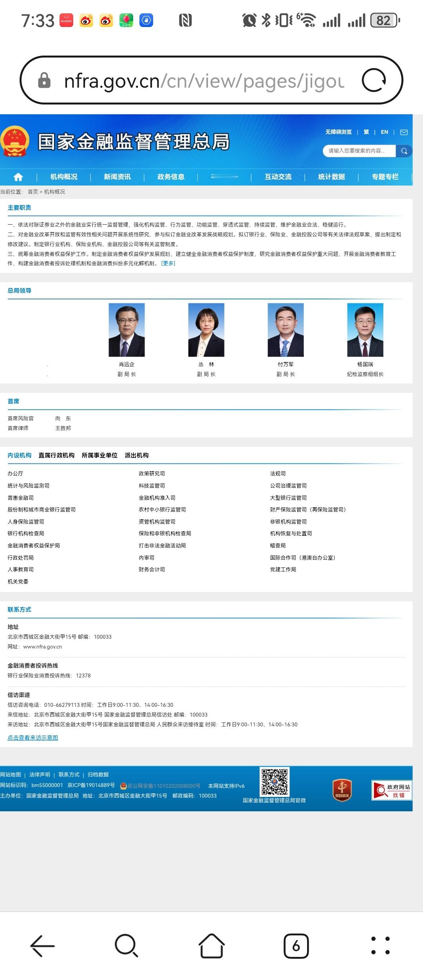
Task: Open the 专题专栏 menu
Action: (385, 177)
